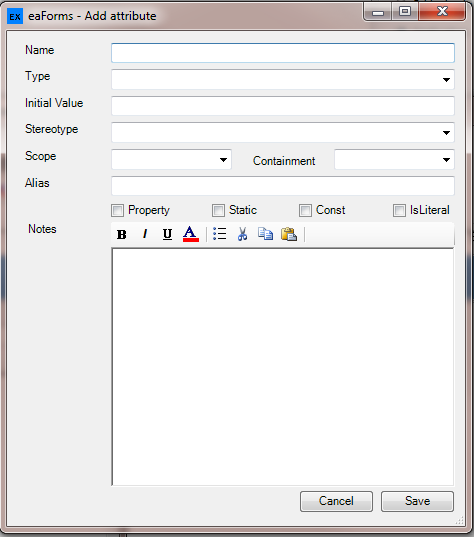Enable the Property checkbox
The width and height of the screenshot is (474, 537).
click(x=117, y=210)
